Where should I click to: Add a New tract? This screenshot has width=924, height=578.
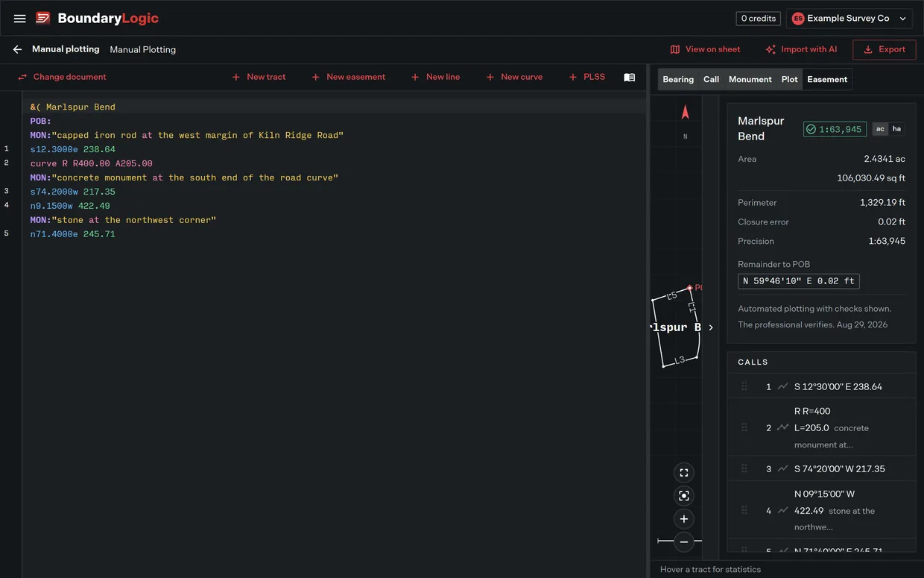click(259, 77)
